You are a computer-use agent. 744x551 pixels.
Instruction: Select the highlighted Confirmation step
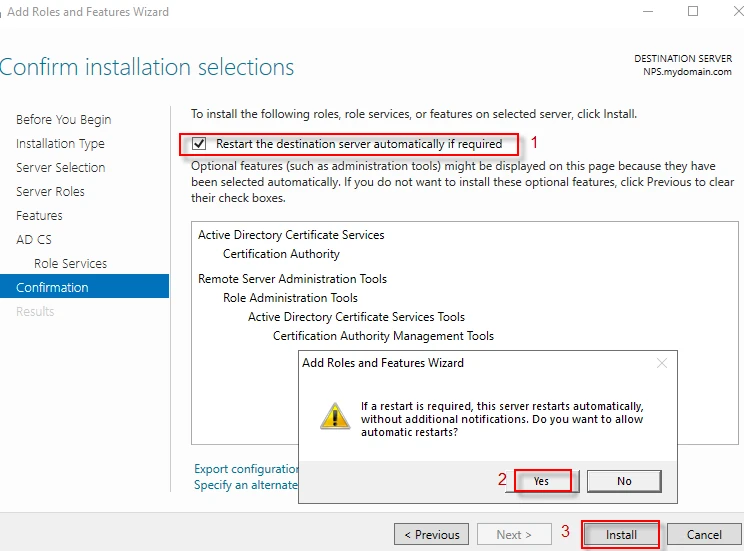pos(52,288)
